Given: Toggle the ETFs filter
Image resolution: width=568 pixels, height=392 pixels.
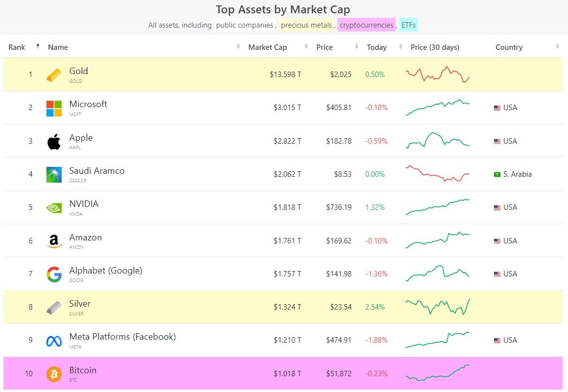Looking at the screenshot, I should pos(409,25).
